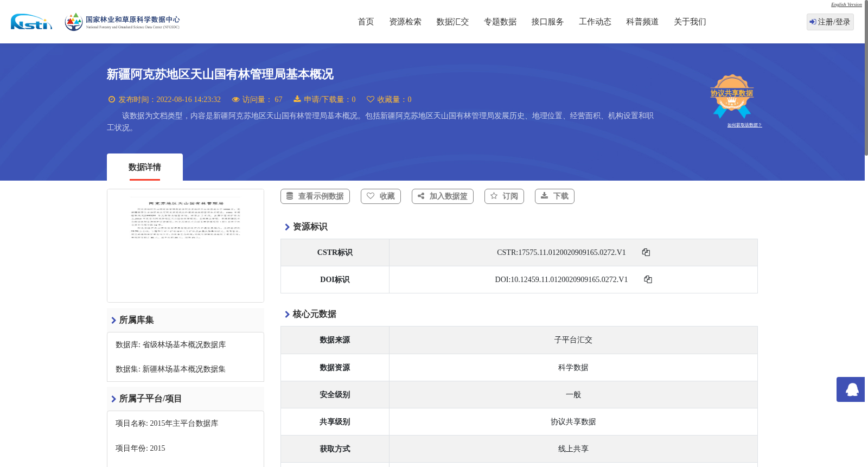868x467 pixels.
Task: Click the 下载 download button
Action: tap(554, 196)
